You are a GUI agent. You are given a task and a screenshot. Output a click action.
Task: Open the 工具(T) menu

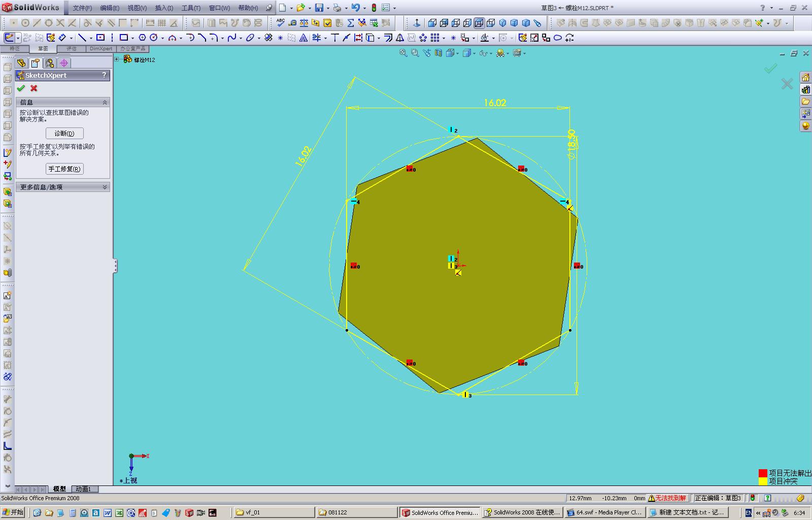tap(191, 8)
